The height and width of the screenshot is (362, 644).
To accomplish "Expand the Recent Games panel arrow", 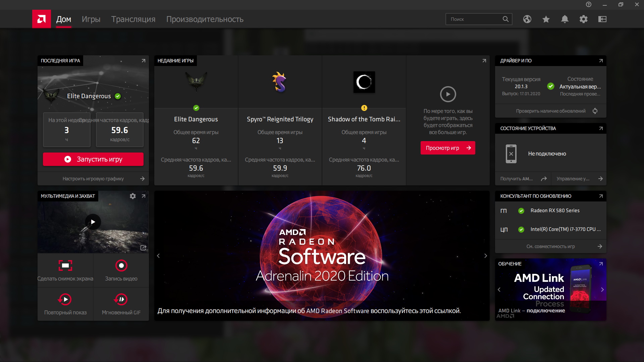I will tap(484, 61).
